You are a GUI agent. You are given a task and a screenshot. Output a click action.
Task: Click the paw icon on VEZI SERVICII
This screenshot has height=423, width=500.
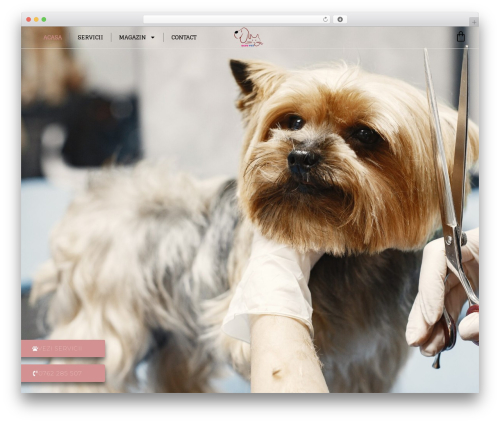click(x=35, y=349)
